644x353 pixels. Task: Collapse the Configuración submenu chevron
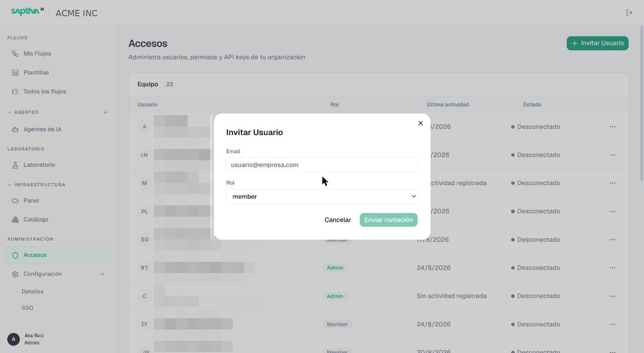(102, 274)
